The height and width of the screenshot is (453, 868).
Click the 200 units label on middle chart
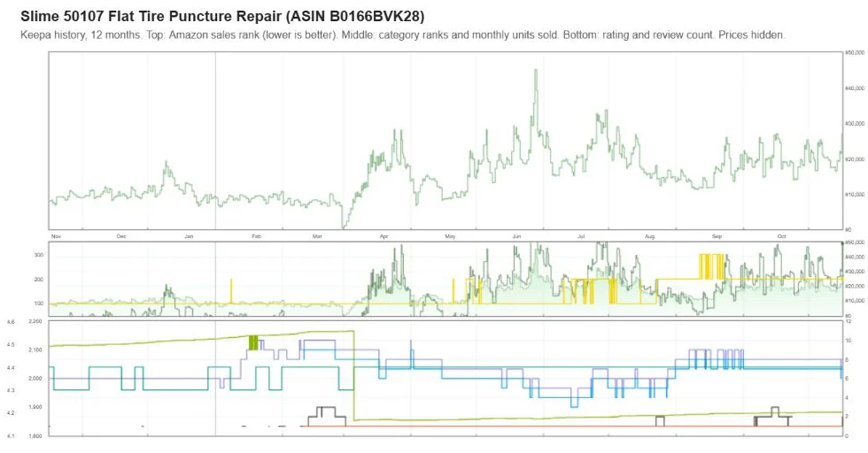(x=39, y=280)
